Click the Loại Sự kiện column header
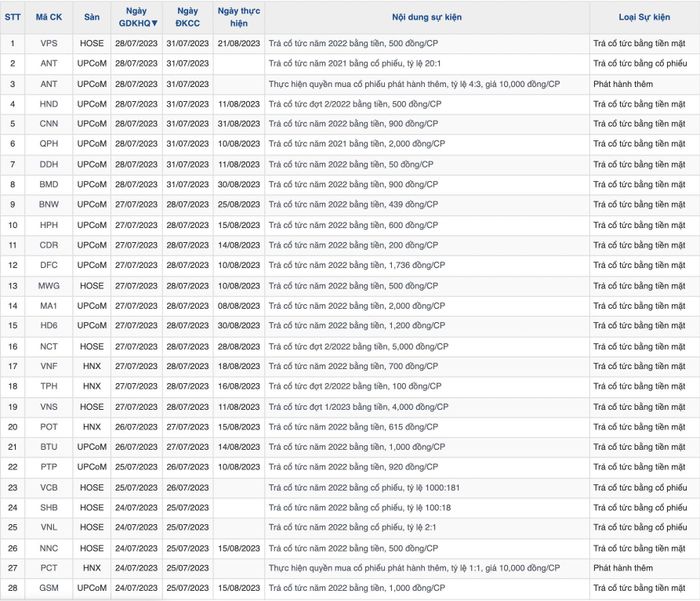700x601 pixels. coord(644,17)
